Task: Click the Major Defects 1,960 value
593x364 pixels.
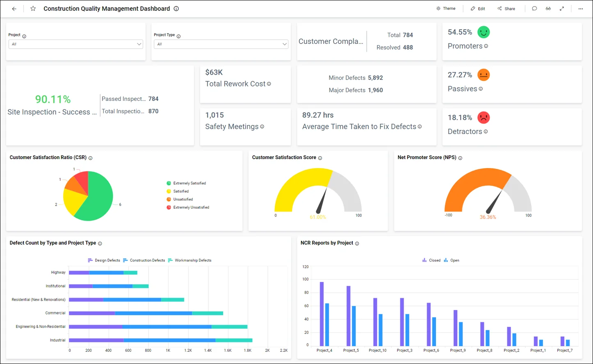Action: 375,90
